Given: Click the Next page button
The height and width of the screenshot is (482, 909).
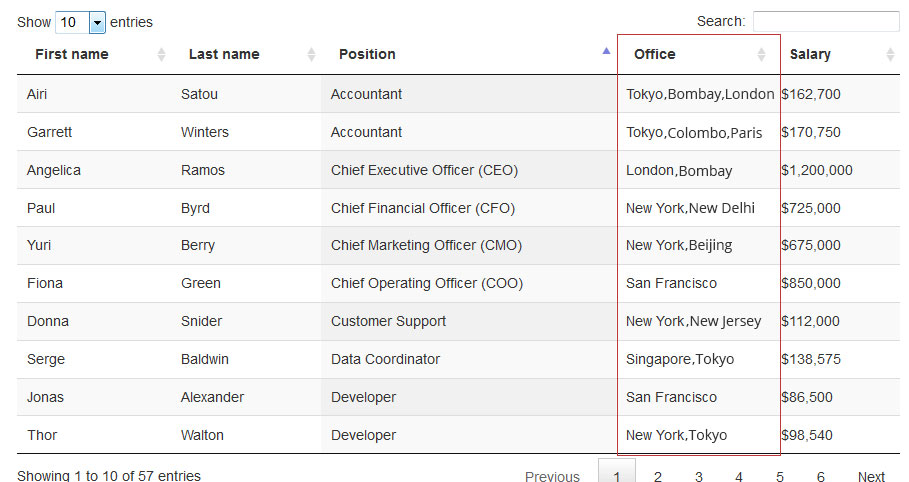Looking at the screenshot, I should pos(871,476).
